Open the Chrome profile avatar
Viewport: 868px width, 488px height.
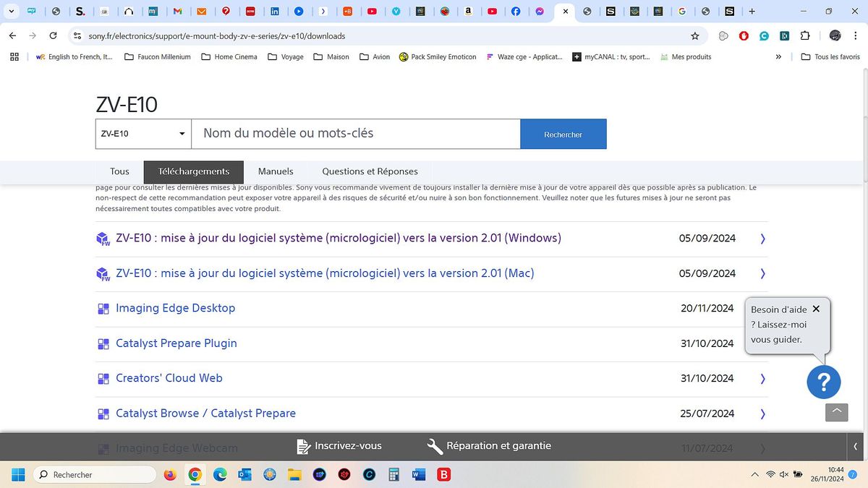[x=835, y=35]
